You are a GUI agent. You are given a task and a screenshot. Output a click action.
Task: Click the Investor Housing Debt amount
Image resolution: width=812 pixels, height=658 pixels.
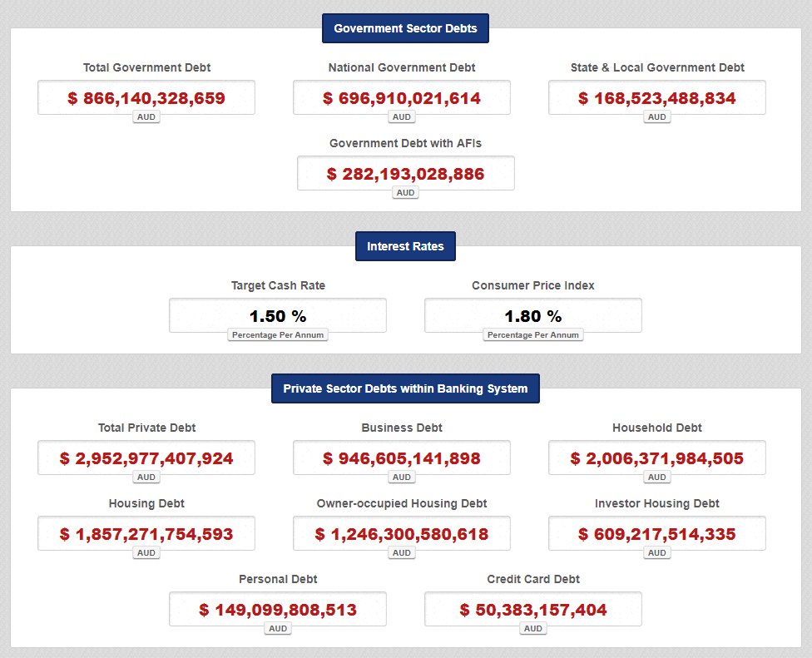[x=657, y=534]
